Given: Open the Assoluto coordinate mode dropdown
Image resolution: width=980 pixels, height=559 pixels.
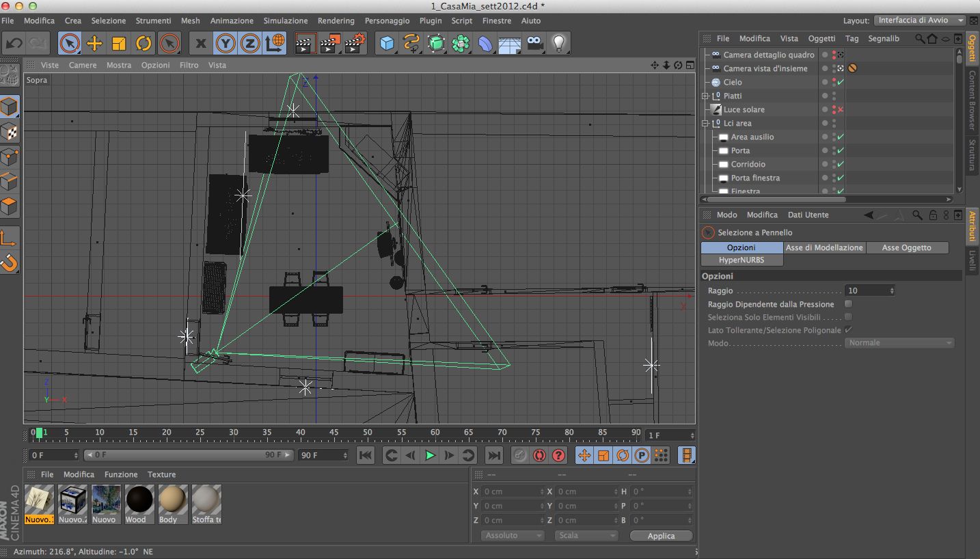Looking at the screenshot, I should coord(513,536).
